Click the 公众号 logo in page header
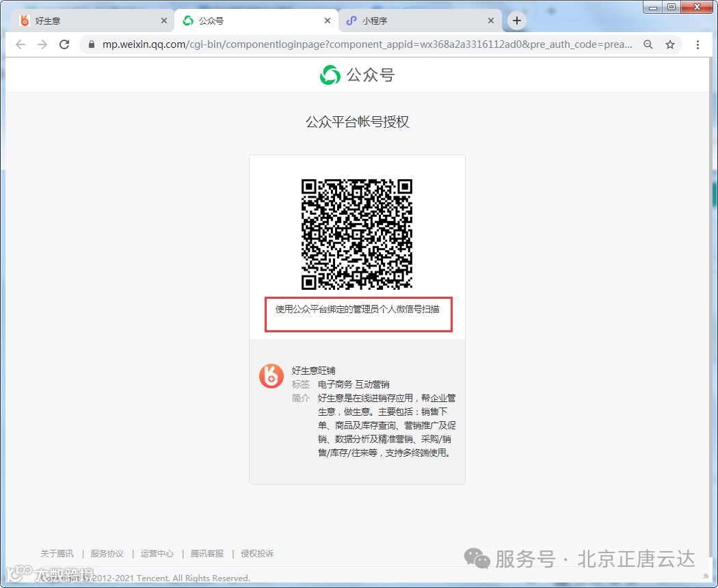718x588 pixels. (x=357, y=75)
